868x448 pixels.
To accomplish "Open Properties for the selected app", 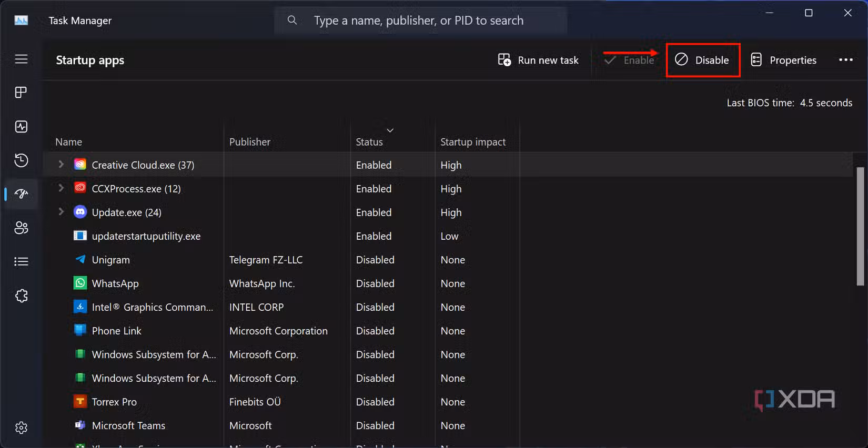I will tap(784, 60).
